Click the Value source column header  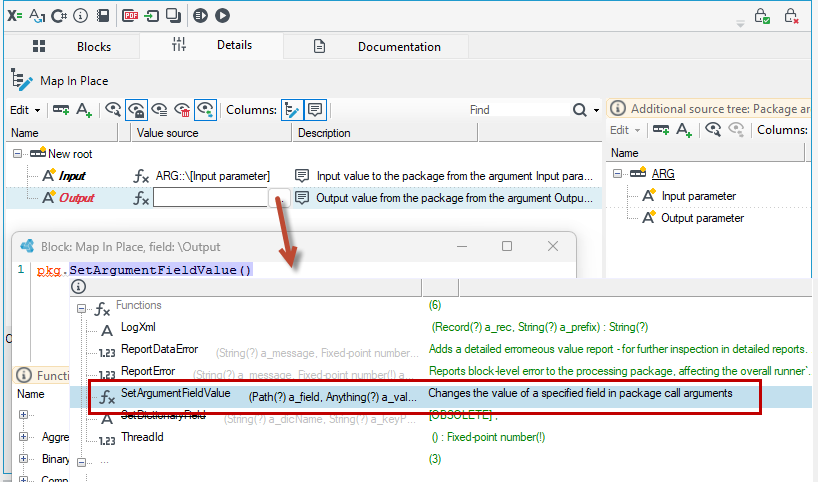tap(211, 133)
